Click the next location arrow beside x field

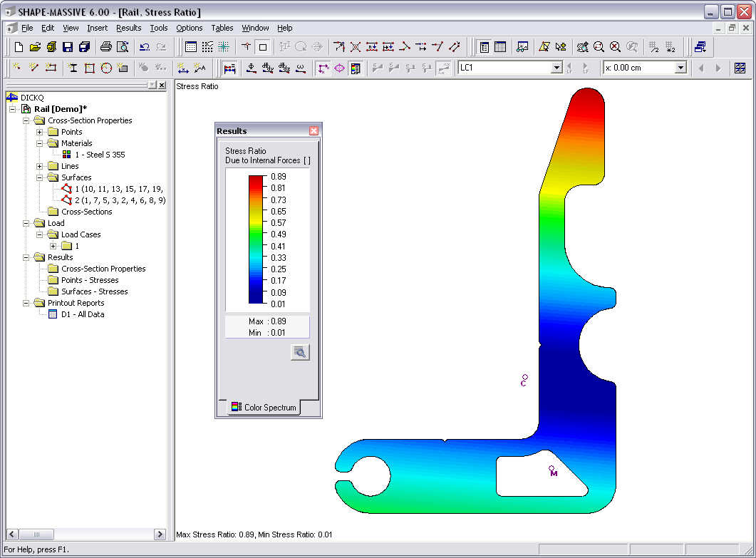pos(718,68)
